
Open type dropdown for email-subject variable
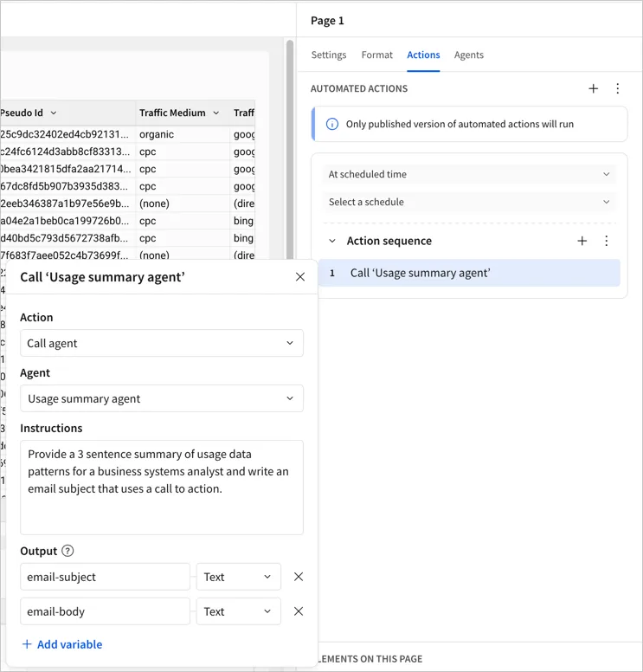[239, 577]
